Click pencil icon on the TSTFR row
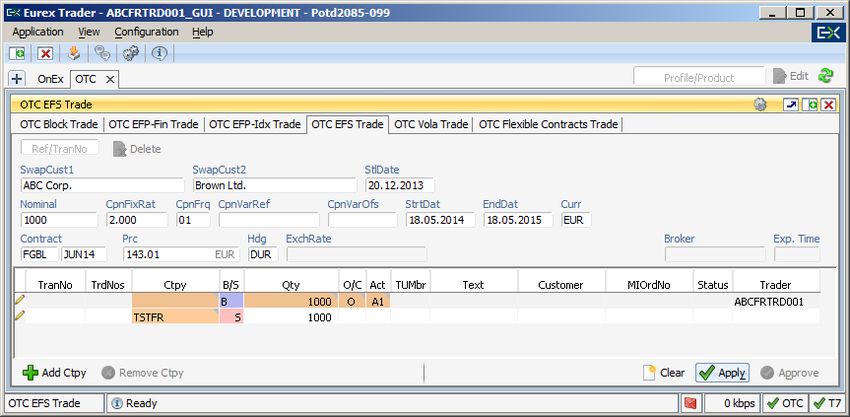 tap(20, 316)
